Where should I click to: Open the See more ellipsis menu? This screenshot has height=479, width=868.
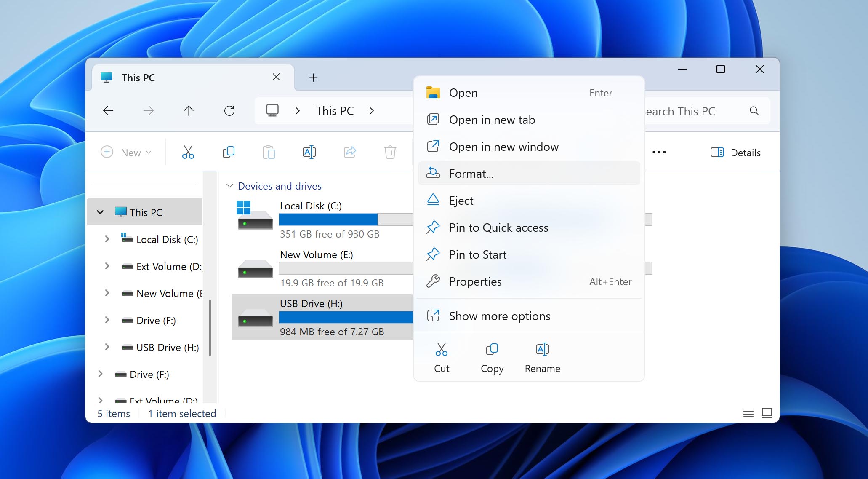pos(659,153)
